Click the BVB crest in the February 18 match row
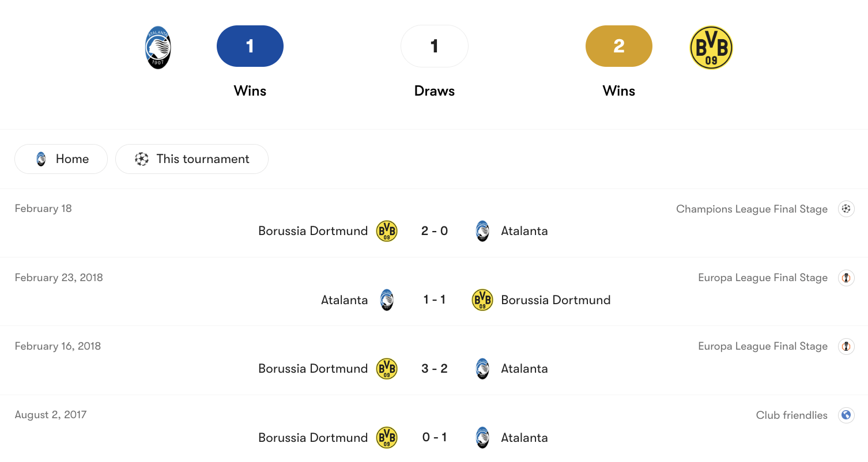Viewport: 868px width, 462px height. pyautogui.click(x=387, y=230)
